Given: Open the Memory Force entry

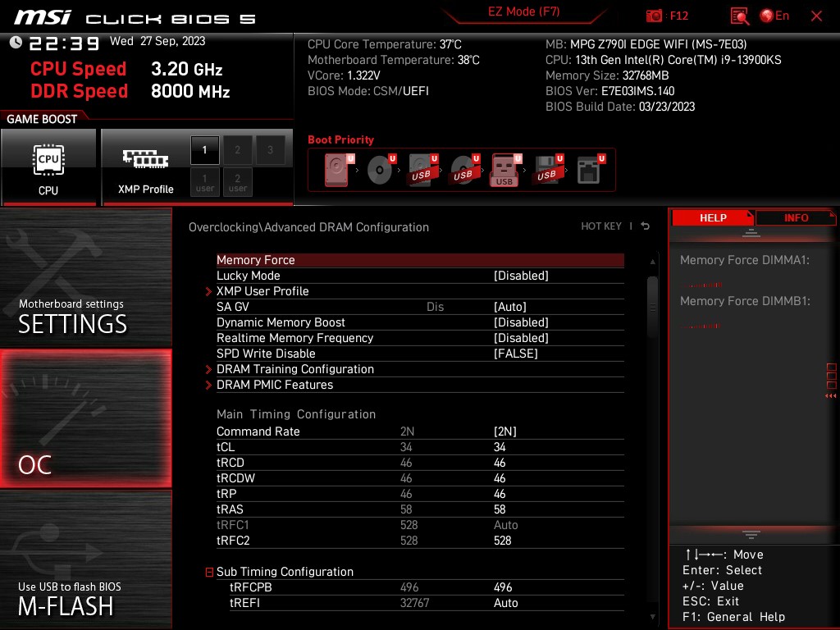Looking at the screenshot, I should 420,260.
